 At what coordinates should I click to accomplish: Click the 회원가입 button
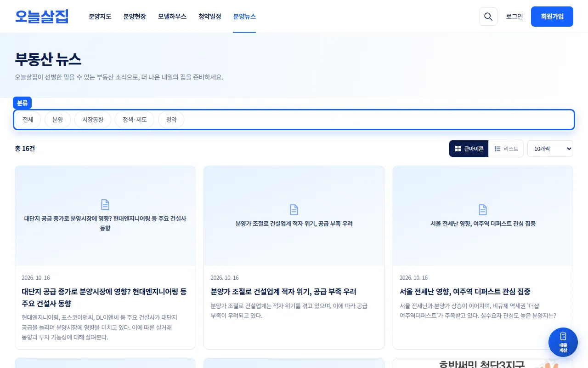click(552, 17)
